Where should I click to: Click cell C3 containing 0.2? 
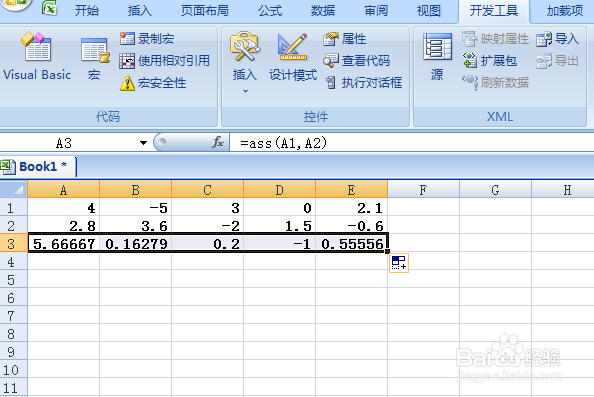coord(207,244)
